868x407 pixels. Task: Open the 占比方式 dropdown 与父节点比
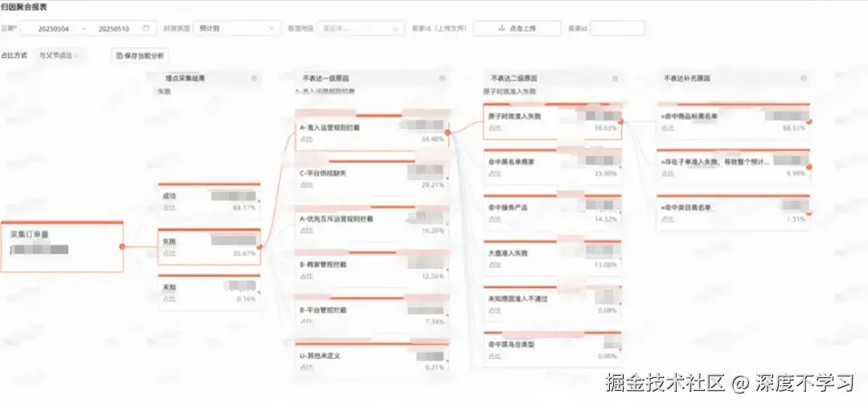click(x=58, y=55)
